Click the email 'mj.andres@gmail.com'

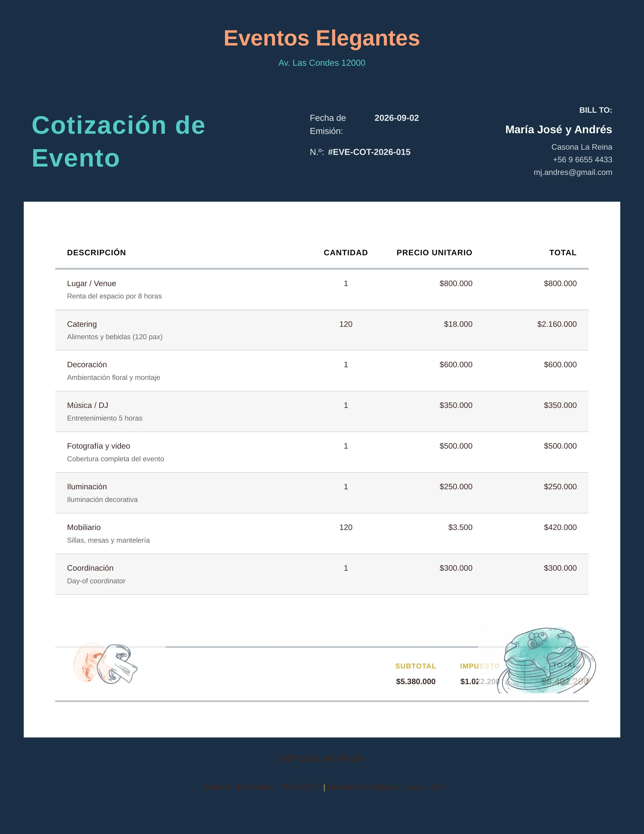pyautogui.click(x=573, y=172)
